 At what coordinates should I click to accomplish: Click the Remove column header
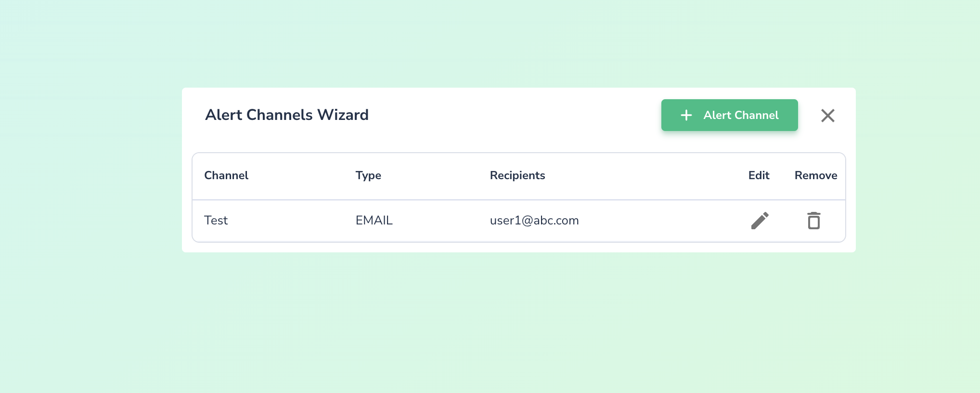coord(815,175)
